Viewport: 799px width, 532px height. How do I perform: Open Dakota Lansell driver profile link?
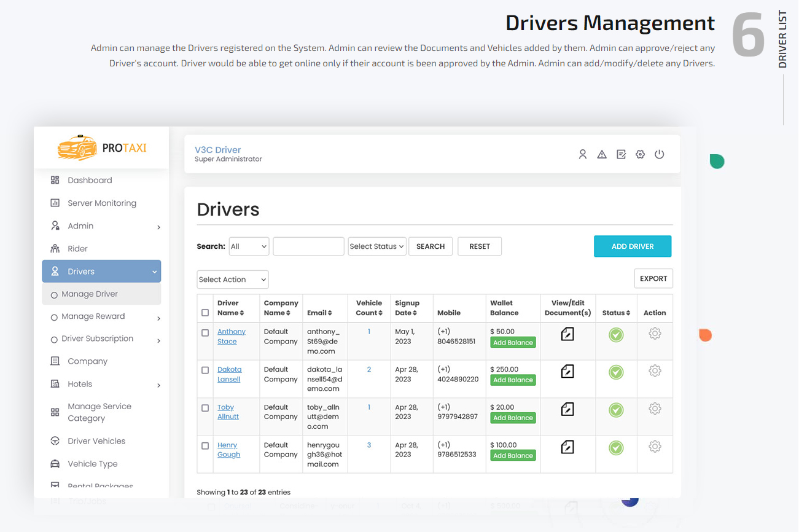[229, 374]
